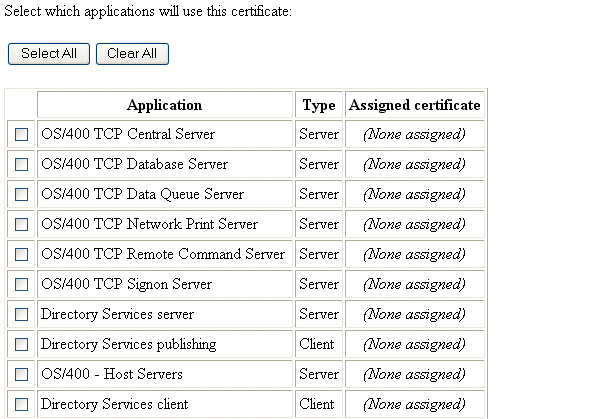Click the Clear All button

[132, 54]
